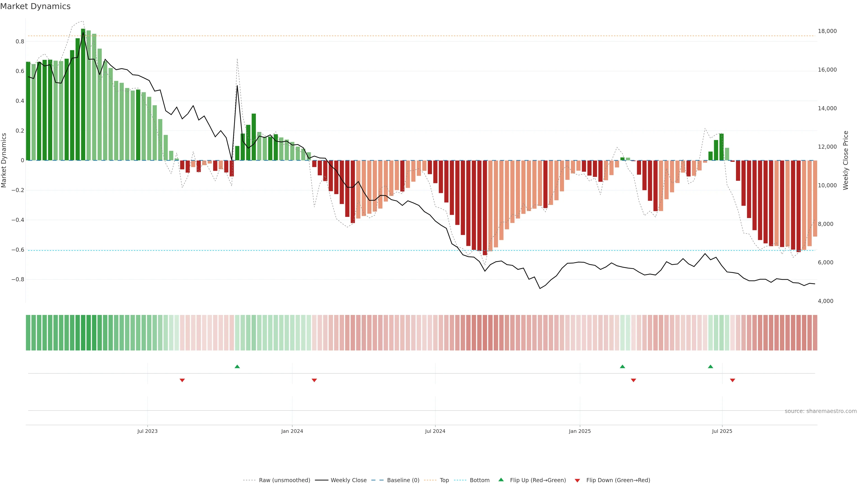Click the source: sharemaestro.com text
Screen dimensions: 868x488
tap(821, 411)
